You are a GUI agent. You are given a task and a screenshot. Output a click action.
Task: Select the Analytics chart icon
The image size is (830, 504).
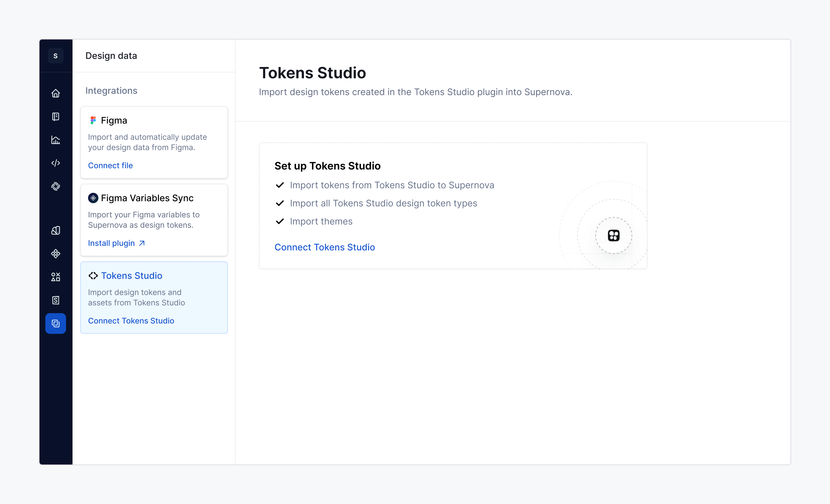56,140
